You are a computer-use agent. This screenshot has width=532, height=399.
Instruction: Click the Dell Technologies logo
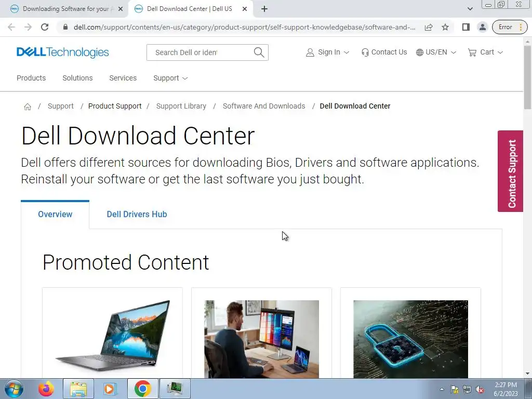(62, 52)
